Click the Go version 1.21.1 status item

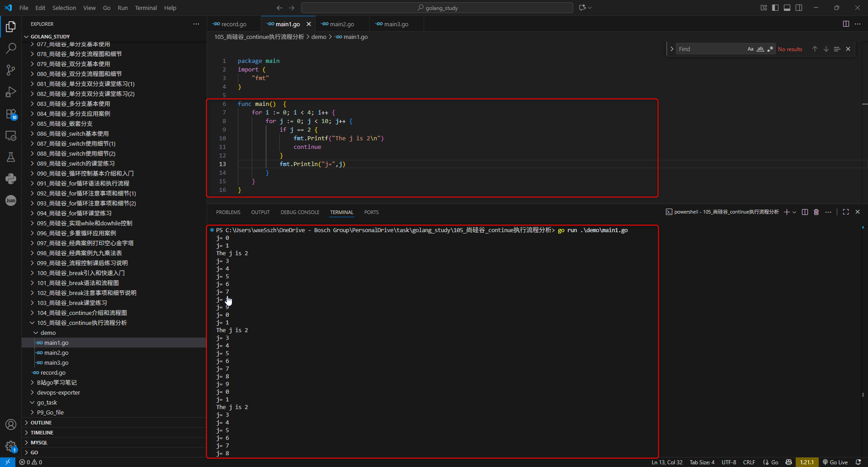point(807,462)
